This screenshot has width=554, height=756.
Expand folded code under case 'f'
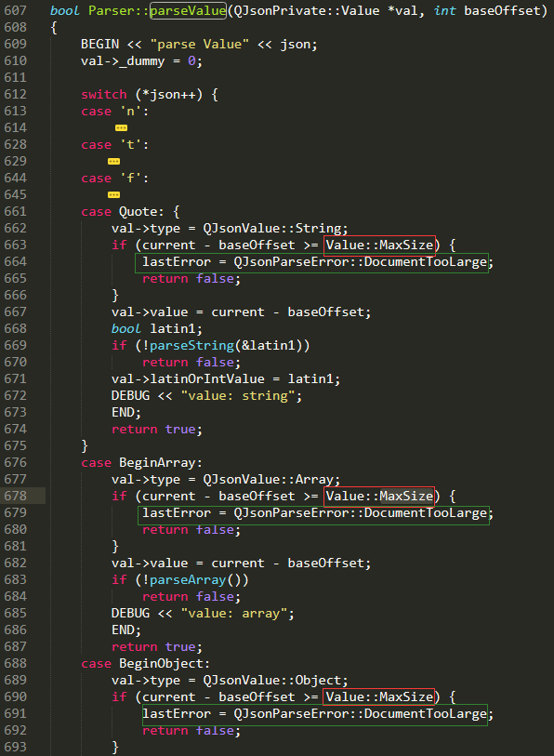click(113, 194)
